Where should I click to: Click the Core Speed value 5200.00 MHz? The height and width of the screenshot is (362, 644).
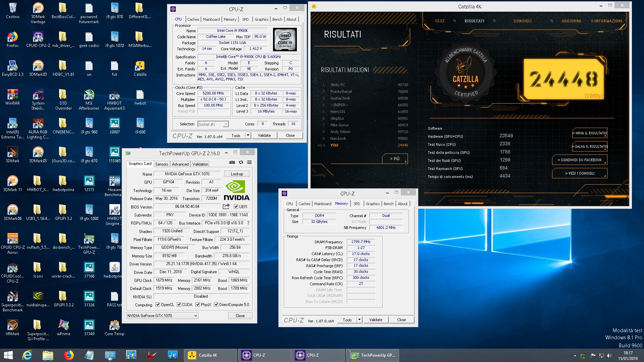click(x=213, y=93)
